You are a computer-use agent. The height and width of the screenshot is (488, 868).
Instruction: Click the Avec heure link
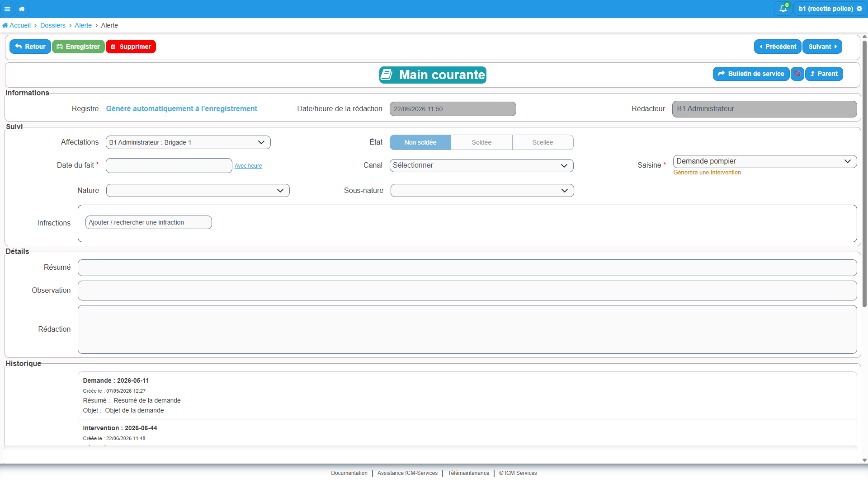click(x=248, y=166)
